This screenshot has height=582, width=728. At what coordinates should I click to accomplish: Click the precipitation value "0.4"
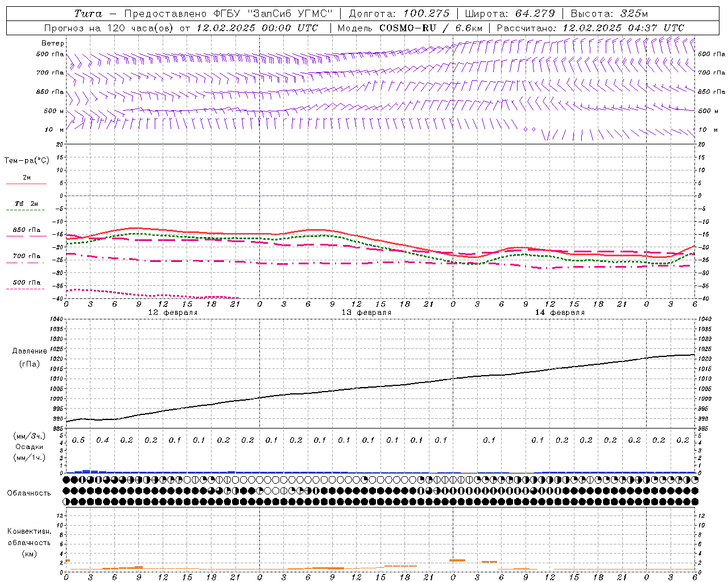point(102,440)
